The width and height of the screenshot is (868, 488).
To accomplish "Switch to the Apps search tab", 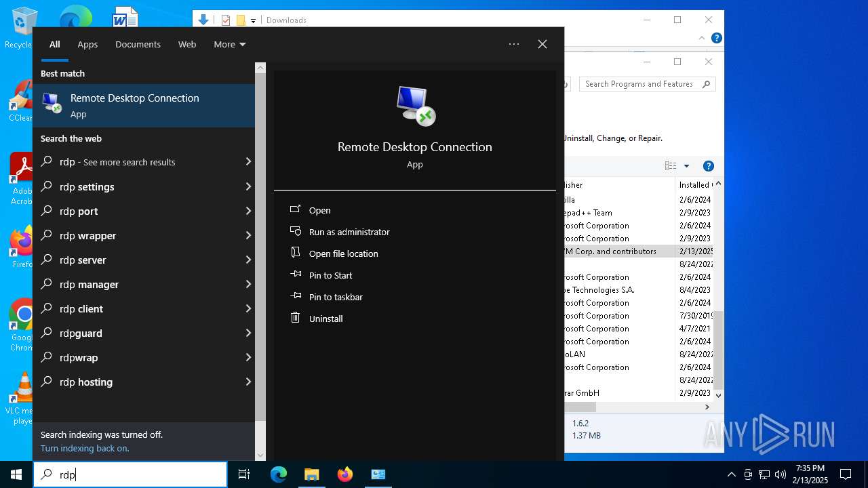I will (x=87, y=44).
